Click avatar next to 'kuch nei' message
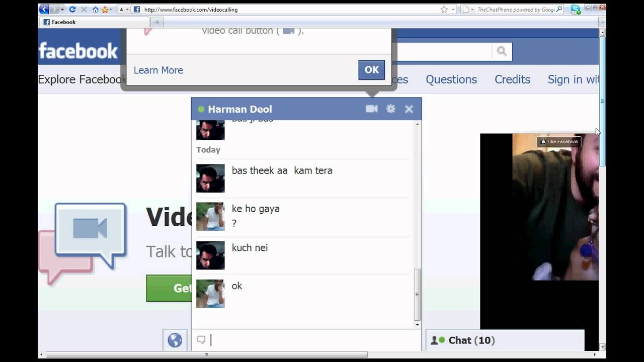The image size is (644, 362). point(210,255)
